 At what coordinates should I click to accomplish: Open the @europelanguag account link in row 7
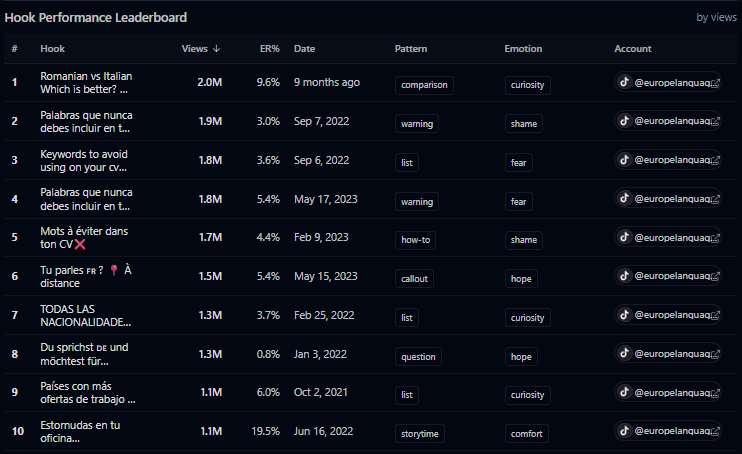click(x=671, y=314)
